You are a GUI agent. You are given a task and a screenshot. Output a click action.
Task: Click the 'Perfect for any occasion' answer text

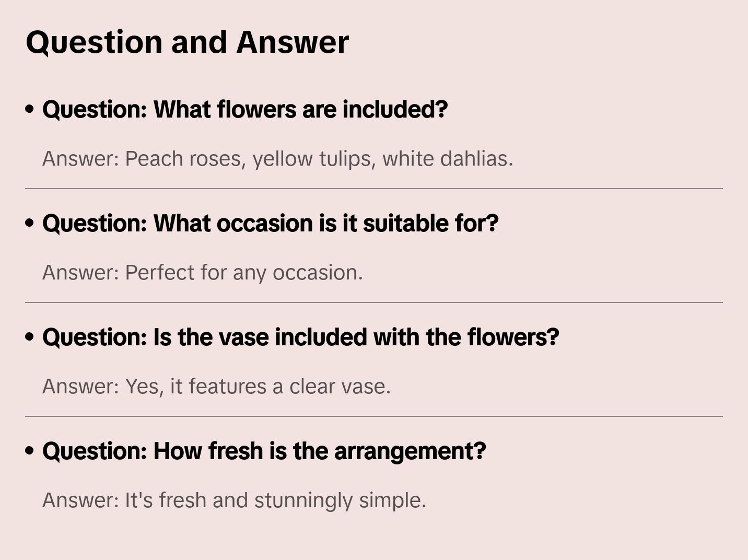tap(243, 273)
